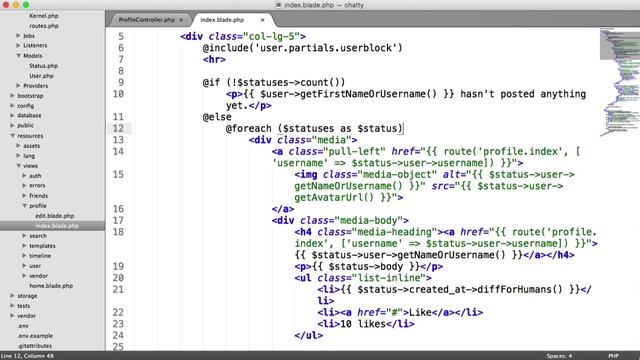Change the PHP syntax selector
640x360 pixels.
[613, 356]
